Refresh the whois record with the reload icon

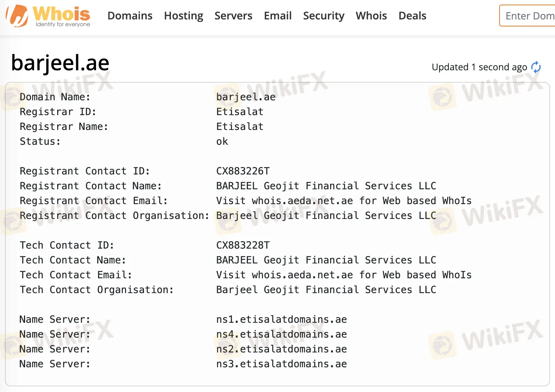click(536, 67)
